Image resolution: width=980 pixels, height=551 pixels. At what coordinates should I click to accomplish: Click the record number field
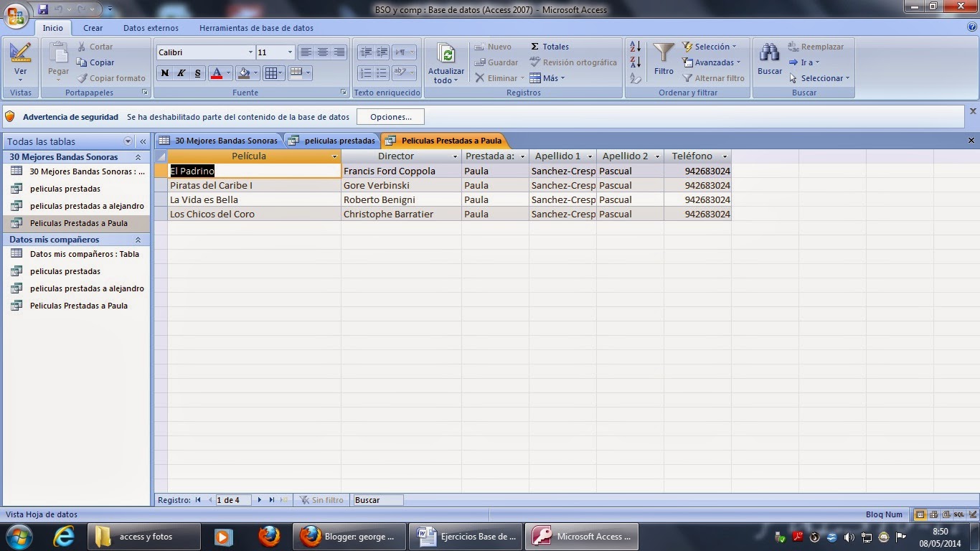click(x=233, y=500)
